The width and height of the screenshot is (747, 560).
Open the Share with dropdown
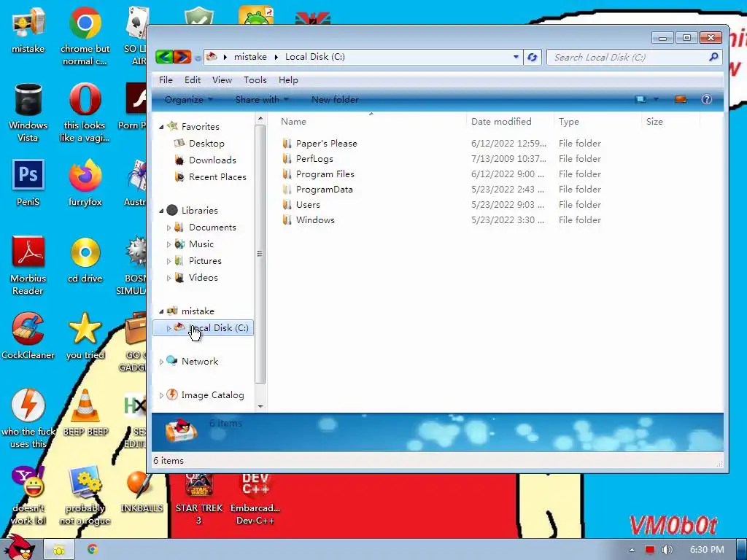(x=262, y=99)
